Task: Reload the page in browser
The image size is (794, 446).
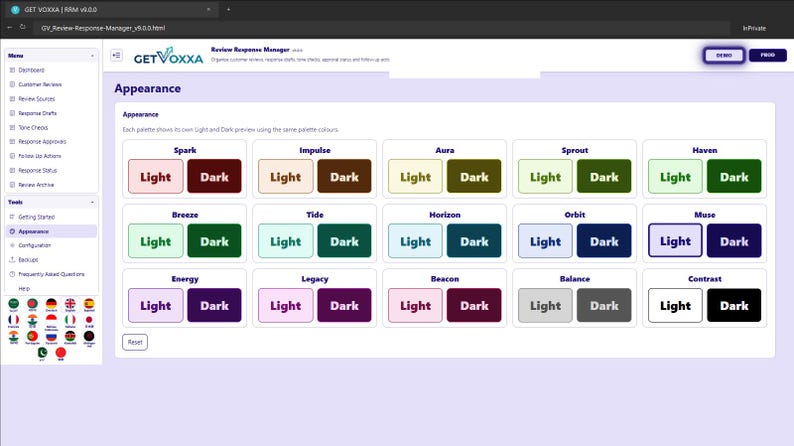Action: click(x=22, y=27)
